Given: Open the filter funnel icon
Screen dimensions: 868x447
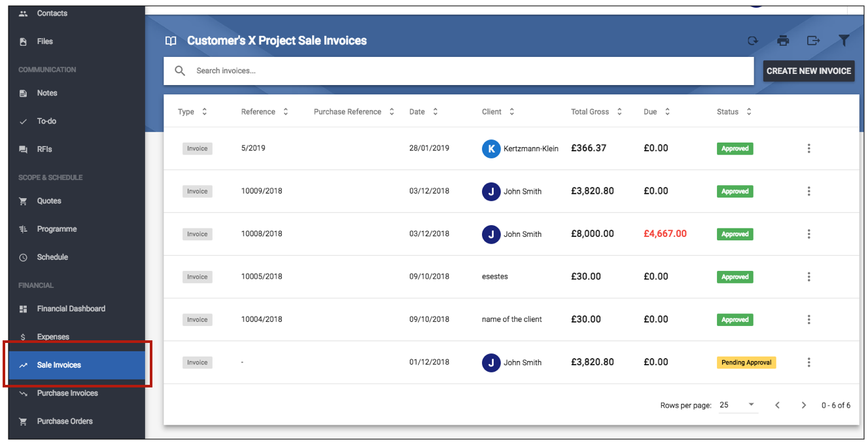Looking at the screenshot, I should pyautogui.click(x=844, y=41).
